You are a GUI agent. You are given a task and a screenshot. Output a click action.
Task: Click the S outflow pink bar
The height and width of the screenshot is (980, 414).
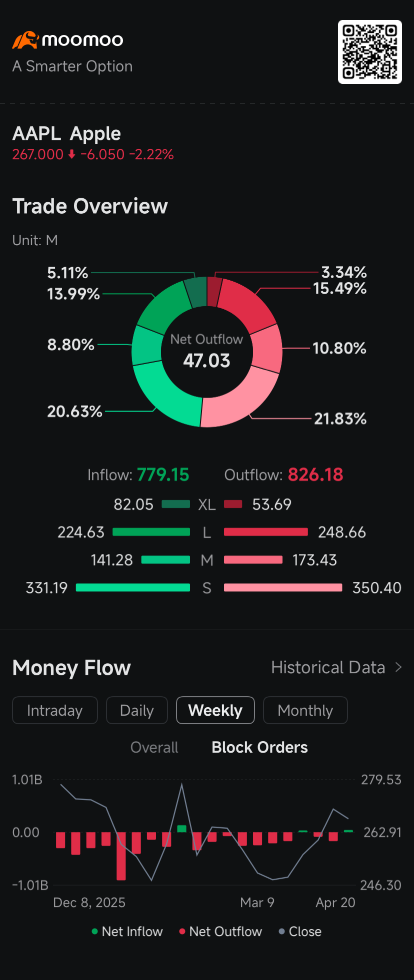pos(283,588)
